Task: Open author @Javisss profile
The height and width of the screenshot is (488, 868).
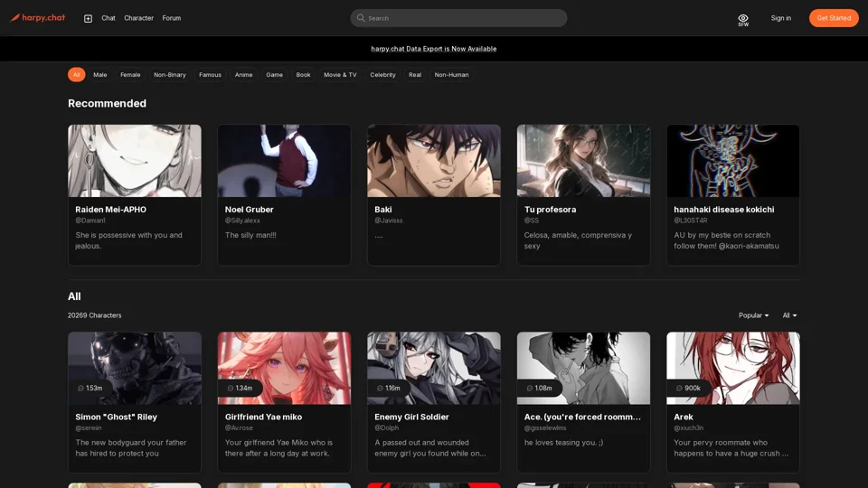Action: 389,221
